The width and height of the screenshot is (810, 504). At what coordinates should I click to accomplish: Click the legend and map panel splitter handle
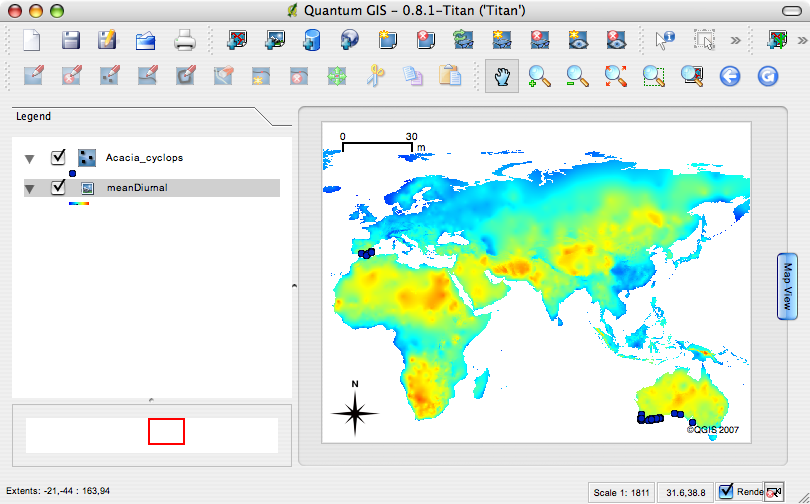[x=294, y=285]
